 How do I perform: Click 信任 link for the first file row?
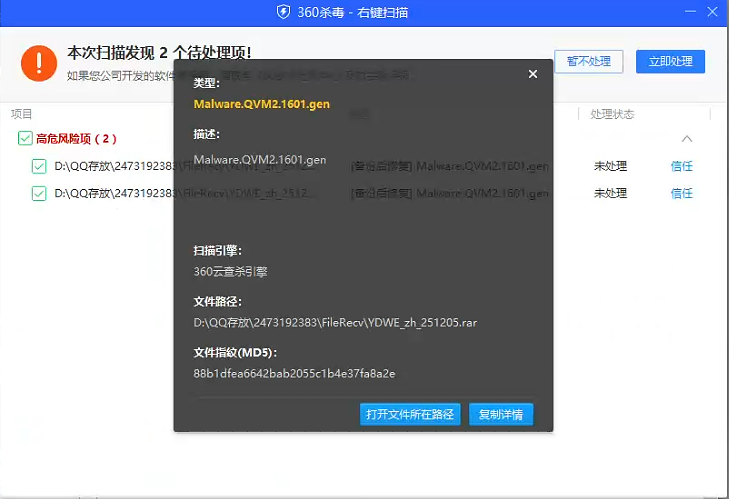[682, 166]
